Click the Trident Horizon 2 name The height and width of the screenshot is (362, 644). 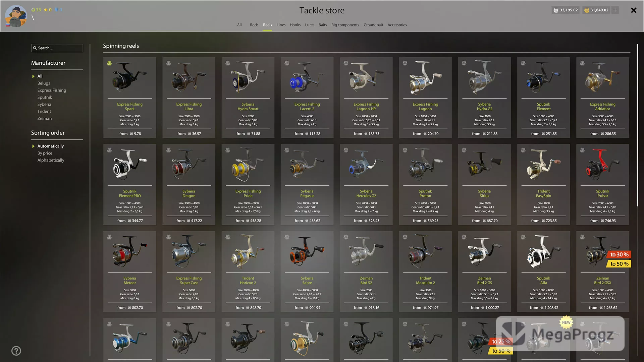tap(248, 281)
